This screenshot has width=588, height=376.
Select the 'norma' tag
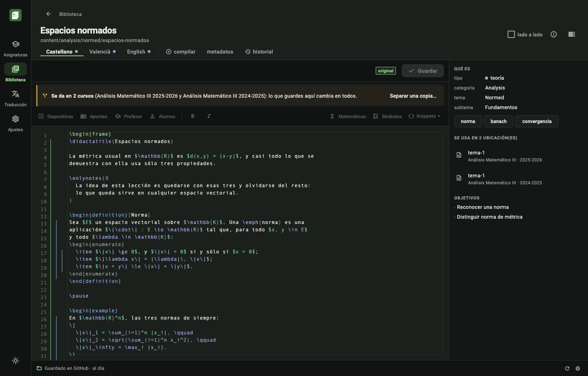click(x=468, y=121)
